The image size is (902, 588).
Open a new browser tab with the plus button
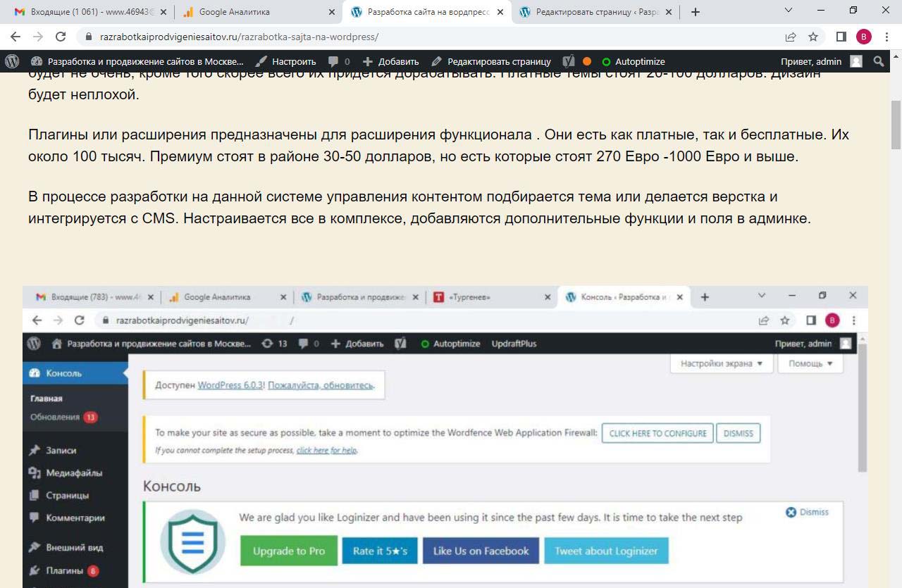pos(696,12)
